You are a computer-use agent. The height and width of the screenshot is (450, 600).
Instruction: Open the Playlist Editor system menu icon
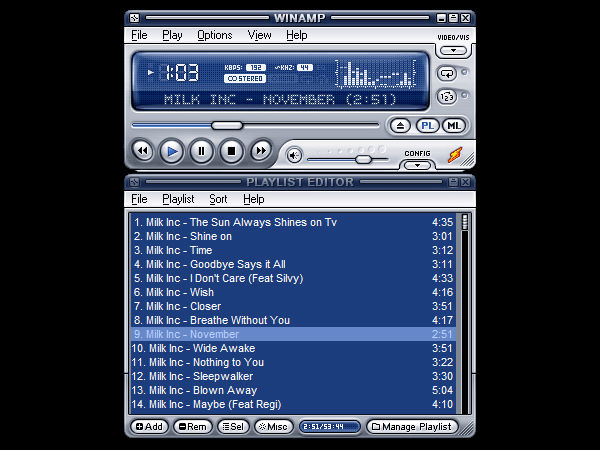134,182
